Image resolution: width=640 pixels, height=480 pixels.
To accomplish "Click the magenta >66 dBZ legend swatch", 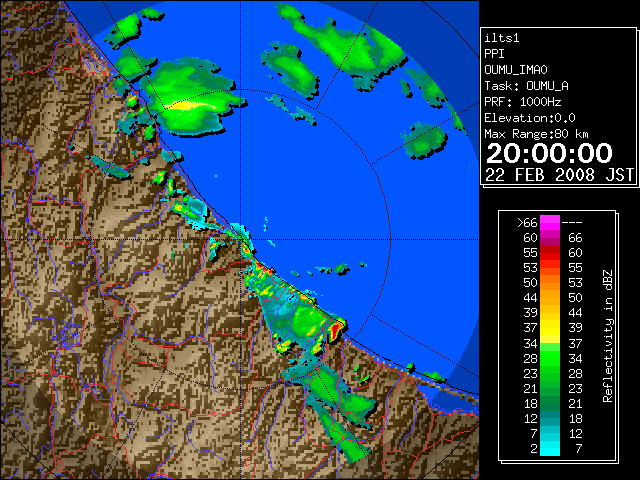I will [550, 222].
